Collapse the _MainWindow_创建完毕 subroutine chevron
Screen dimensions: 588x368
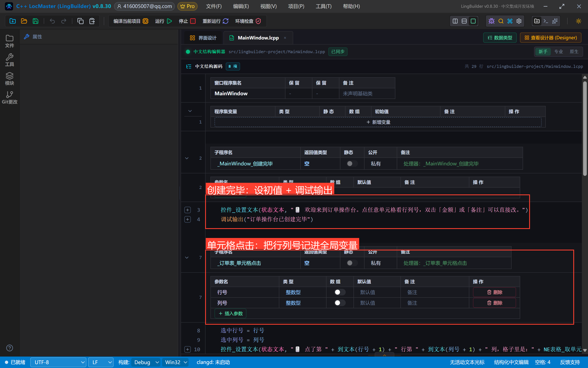click(x=187, y=158)
